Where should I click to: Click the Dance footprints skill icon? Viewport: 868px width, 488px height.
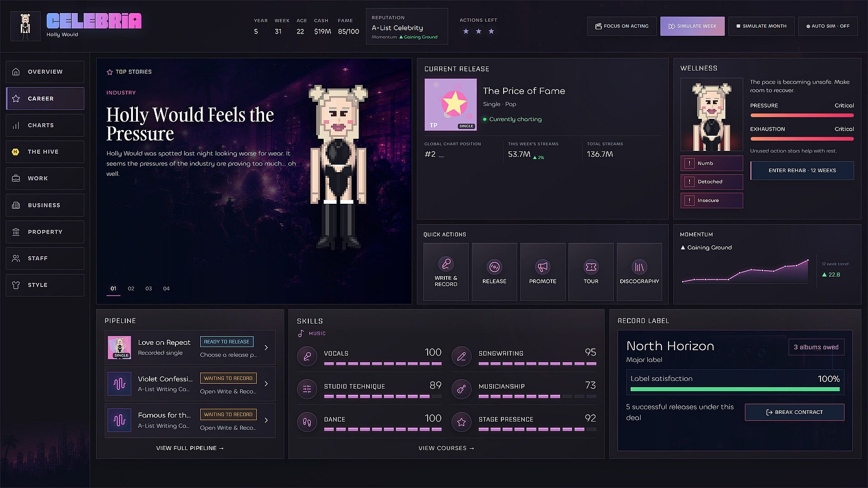(307, 422)
